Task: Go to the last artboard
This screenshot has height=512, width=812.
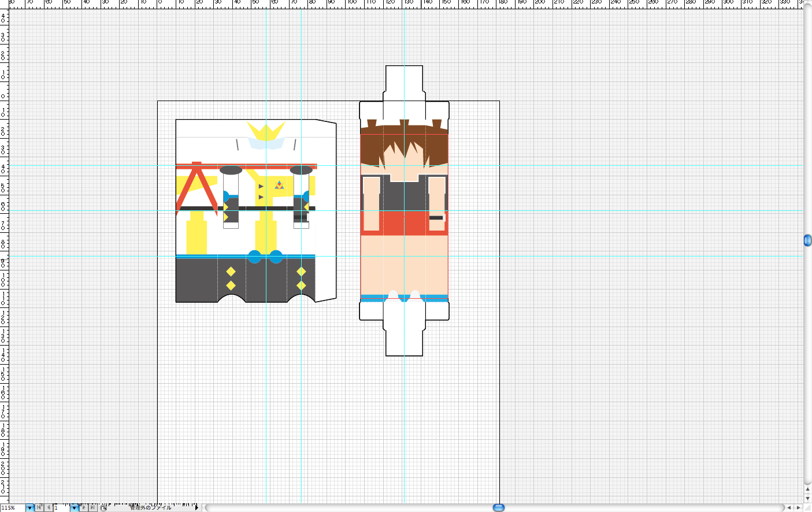Action: [93, 508]
